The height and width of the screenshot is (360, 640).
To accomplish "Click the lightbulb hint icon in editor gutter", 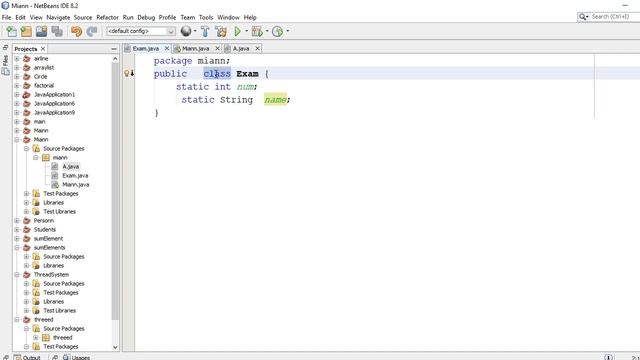I will [127, 73].
